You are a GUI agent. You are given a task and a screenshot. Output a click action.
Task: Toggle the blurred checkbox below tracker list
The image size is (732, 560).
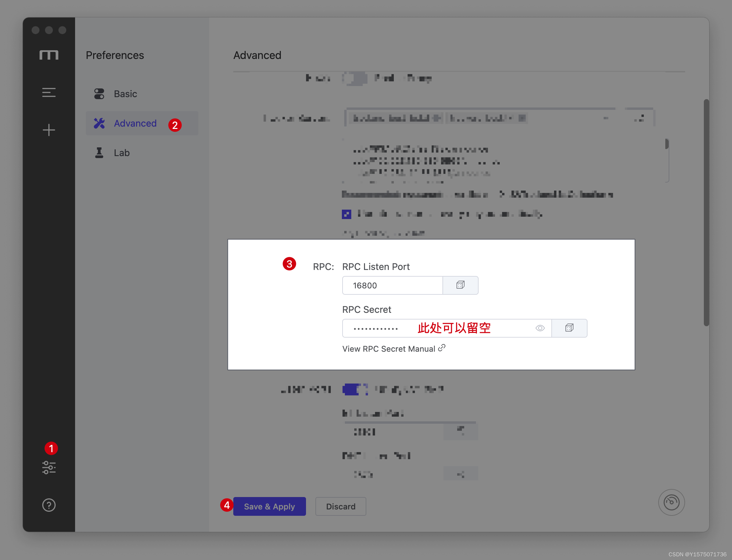pos(347,214)
